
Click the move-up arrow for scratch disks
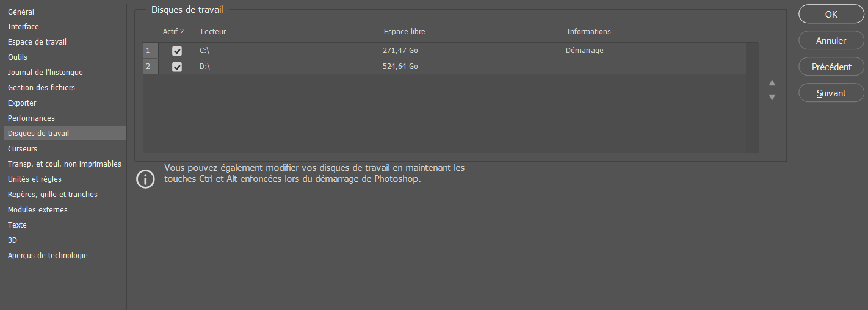tap(772, 83)
